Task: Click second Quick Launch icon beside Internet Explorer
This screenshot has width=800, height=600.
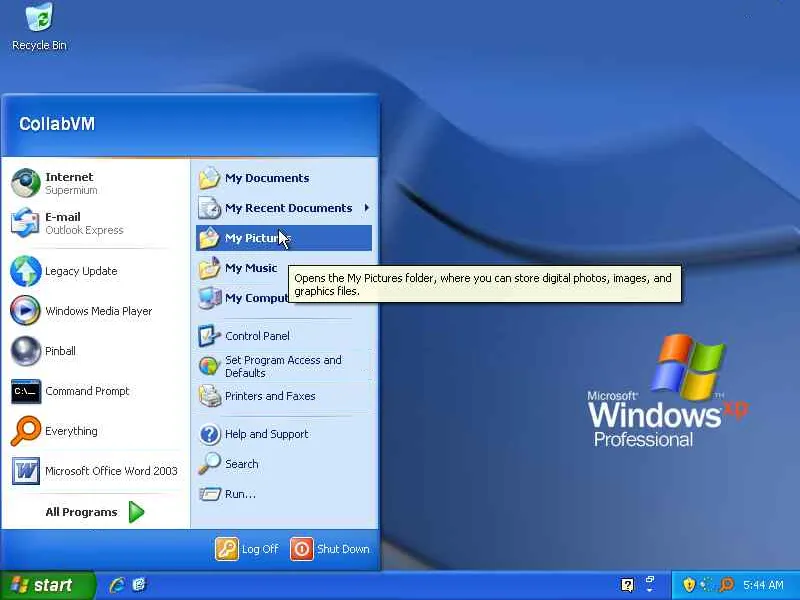Action: coord(139,585)
